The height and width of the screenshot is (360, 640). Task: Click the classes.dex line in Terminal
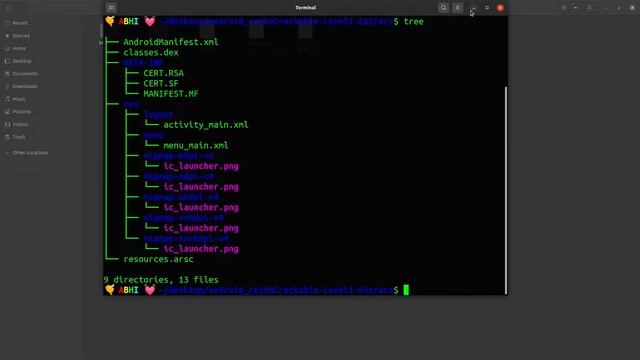coord(151,53)
